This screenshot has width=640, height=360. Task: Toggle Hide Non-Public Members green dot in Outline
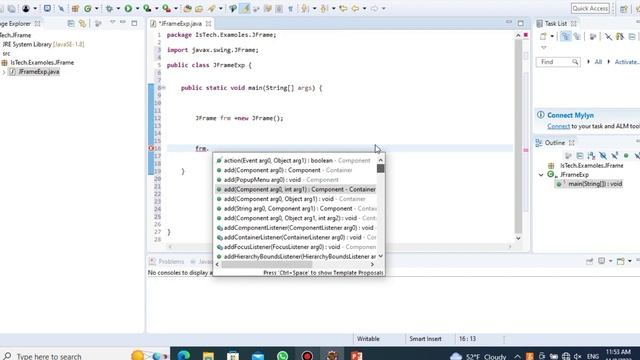point(626,156)
